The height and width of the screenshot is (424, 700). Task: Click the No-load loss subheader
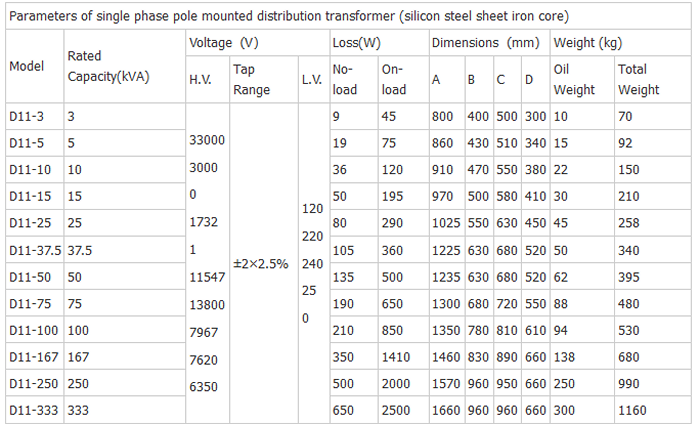click(343, 79)
